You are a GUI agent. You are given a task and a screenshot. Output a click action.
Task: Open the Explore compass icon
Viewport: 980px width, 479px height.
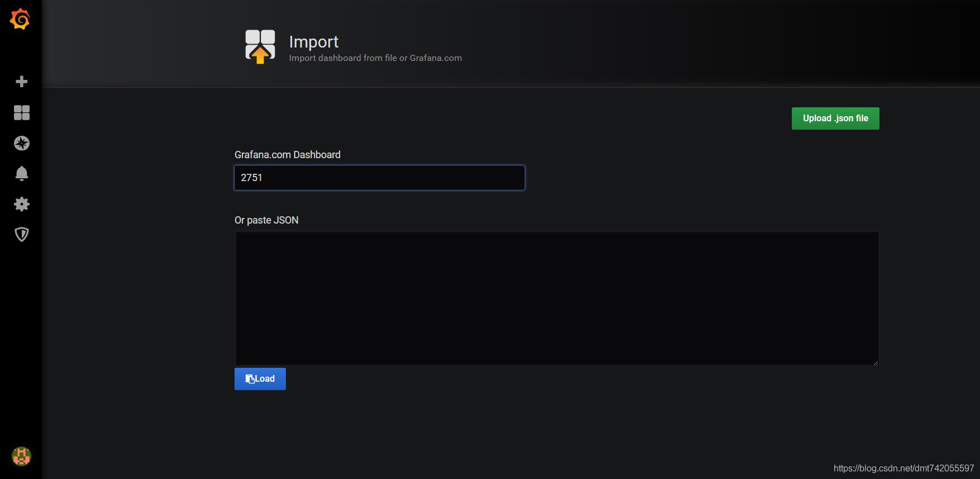click(x=21, y=143)
